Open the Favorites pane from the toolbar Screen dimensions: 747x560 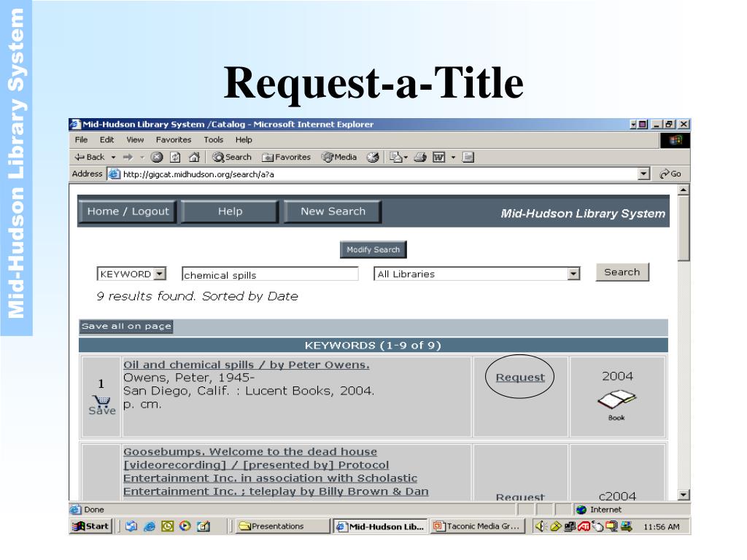pyautogui.click(x=287, y=157)
